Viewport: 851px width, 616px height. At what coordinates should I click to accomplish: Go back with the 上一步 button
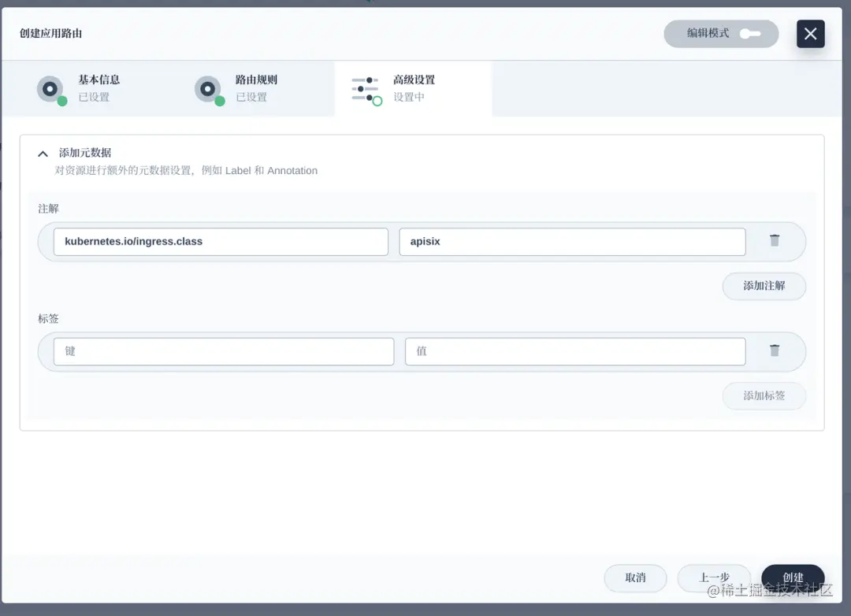714,578
